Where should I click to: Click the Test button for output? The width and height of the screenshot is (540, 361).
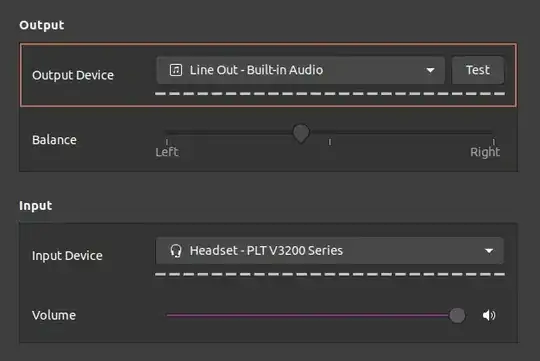[478, 70]
